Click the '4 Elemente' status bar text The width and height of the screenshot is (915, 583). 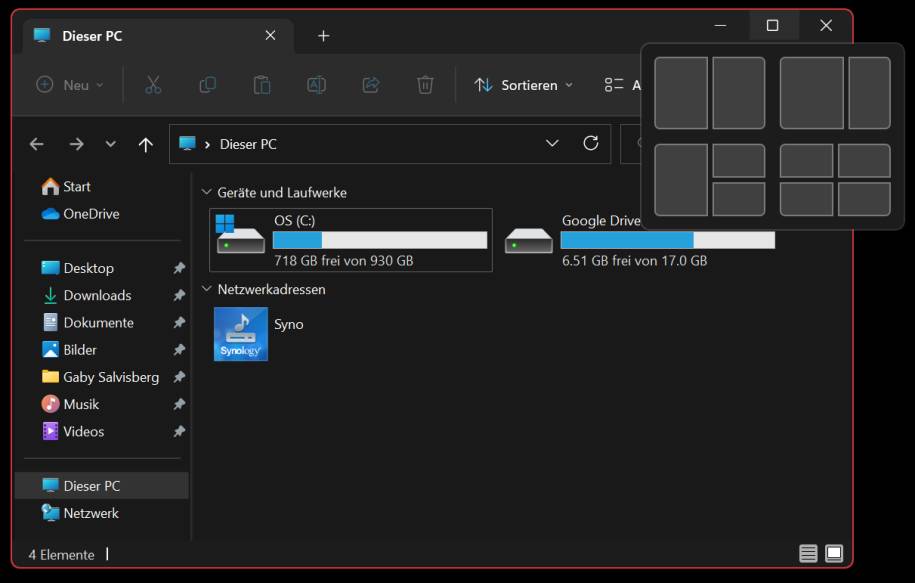point(61,554)
